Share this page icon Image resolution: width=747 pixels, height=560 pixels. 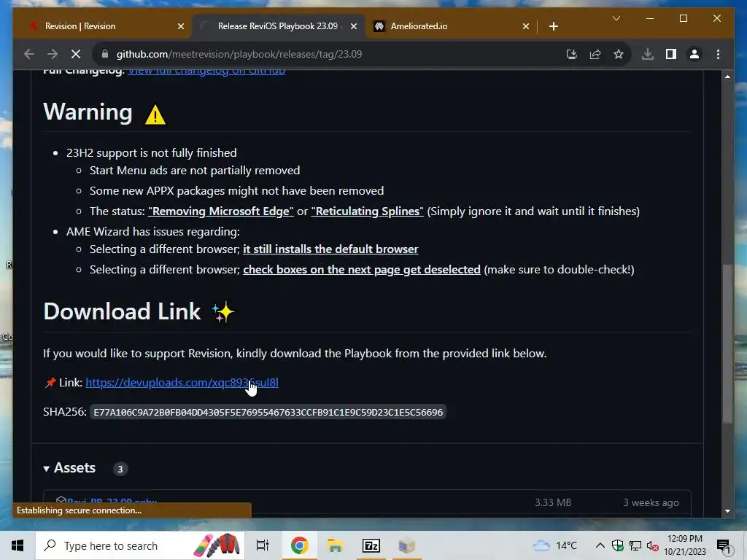[x=595, y=54]
